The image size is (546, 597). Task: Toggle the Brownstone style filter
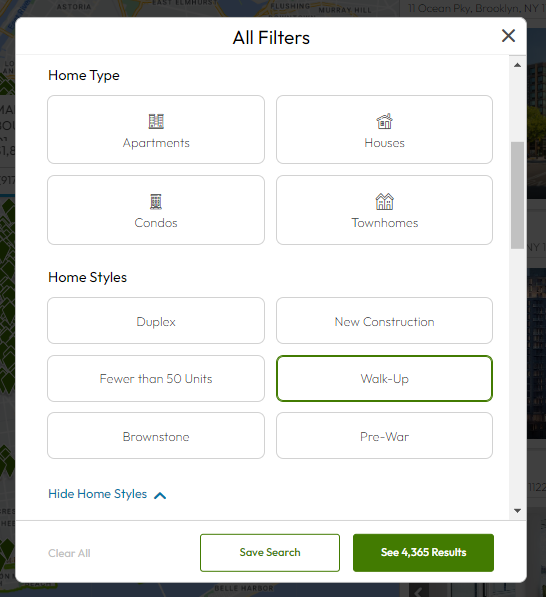156,436
